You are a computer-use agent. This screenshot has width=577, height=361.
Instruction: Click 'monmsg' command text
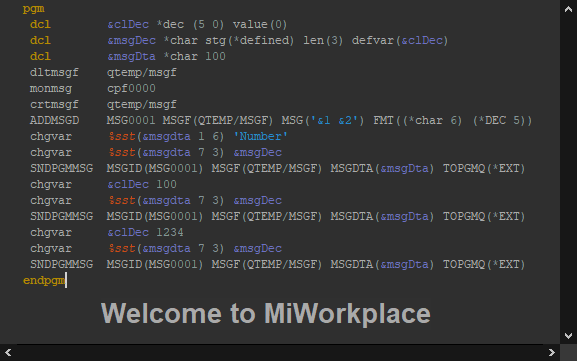coord(51,89)
